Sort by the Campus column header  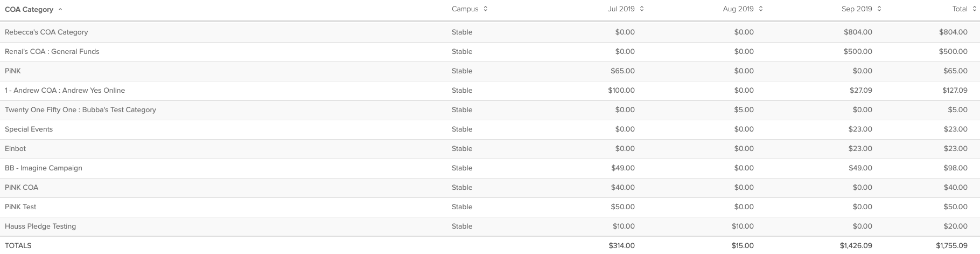coord(465,9)
